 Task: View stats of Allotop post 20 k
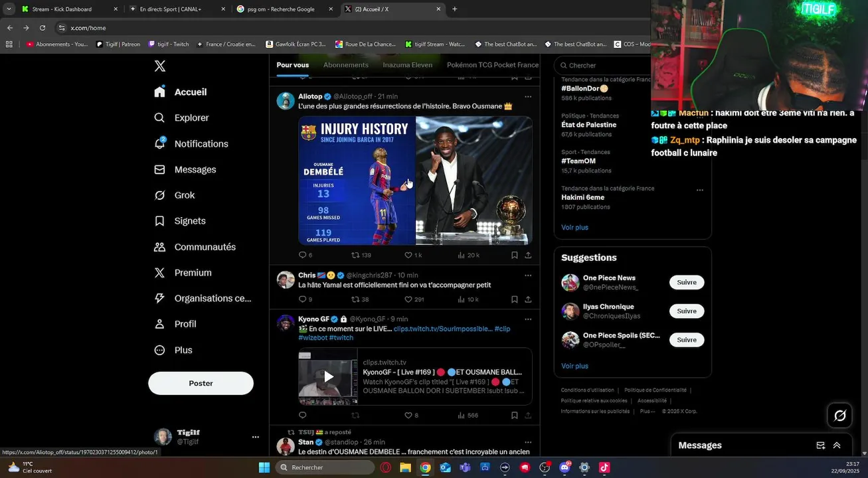[x=468, y=255]
